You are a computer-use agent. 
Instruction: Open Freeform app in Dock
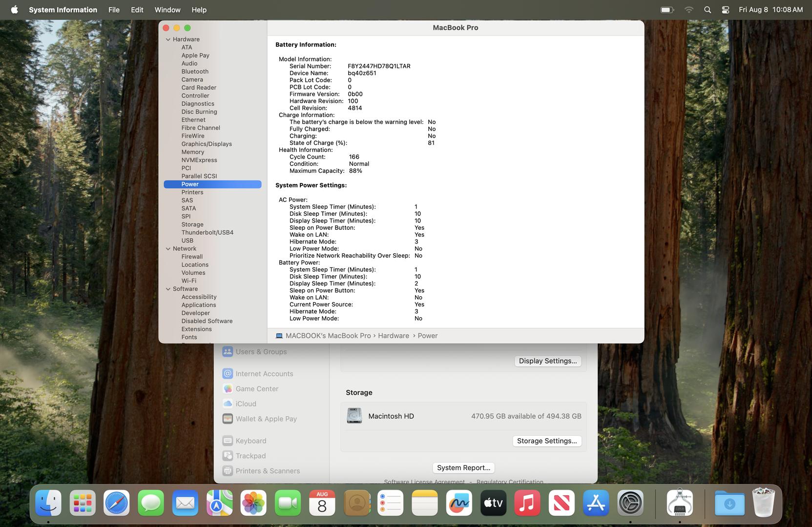[x=459, y=503]
